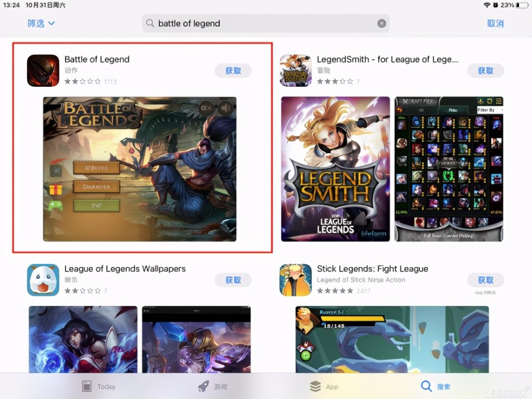Open Battle of Legend title text
This screenshot has width=532, height=399.
[x=97, y=60]
